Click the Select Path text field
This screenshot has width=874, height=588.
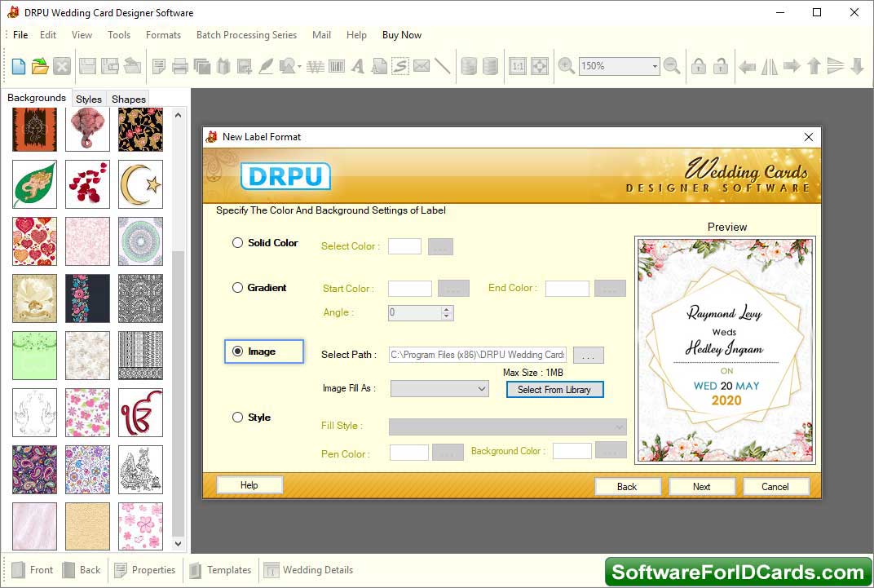(478, 355)
